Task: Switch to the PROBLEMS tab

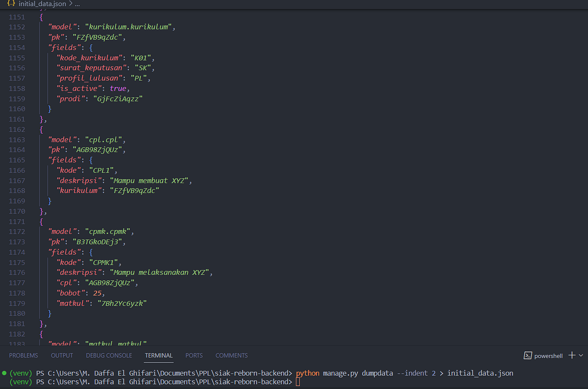Action: pyautogui.click(x=24, y=355)
